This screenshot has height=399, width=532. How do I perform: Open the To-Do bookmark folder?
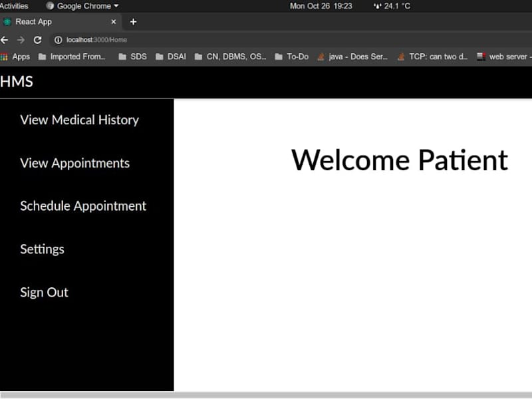click(292, 57)
